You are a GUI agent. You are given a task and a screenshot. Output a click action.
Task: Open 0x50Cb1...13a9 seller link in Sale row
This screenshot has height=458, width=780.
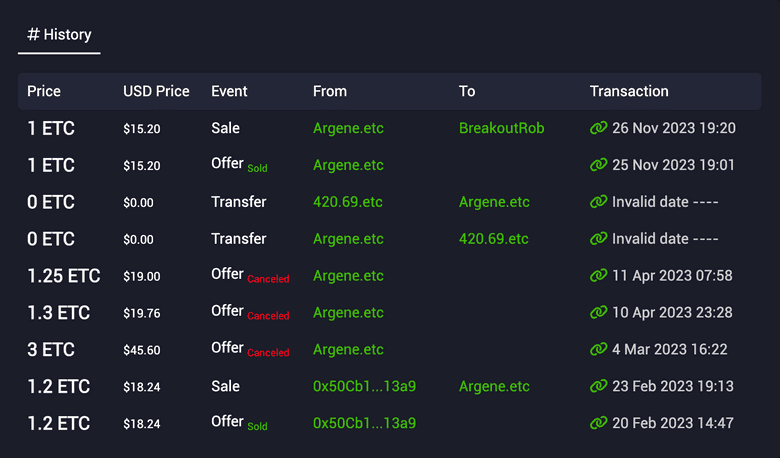click(x=364, y=386)
